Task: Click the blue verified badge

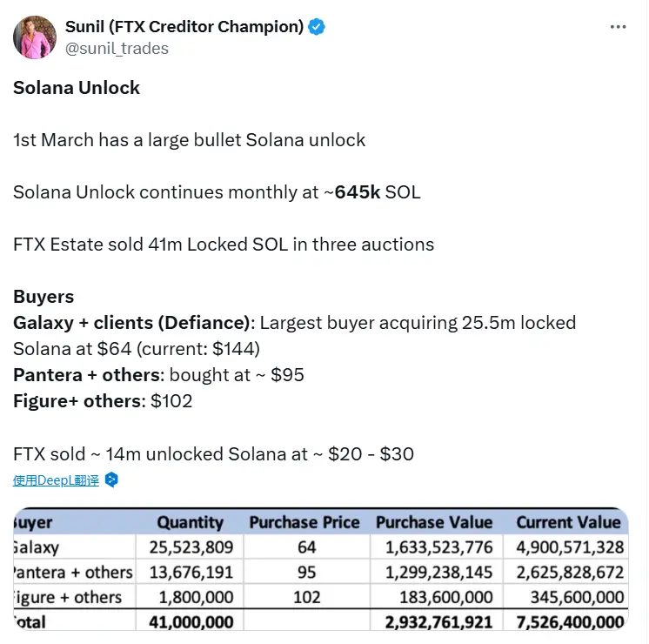Action: click(x=317, y=26)
